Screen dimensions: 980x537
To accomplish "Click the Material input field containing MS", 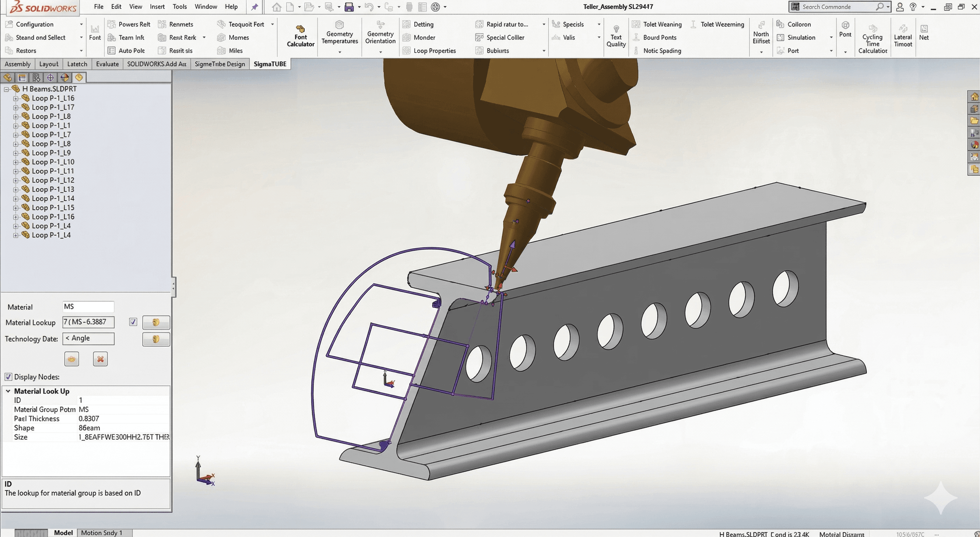I will (x=88, y=307).
